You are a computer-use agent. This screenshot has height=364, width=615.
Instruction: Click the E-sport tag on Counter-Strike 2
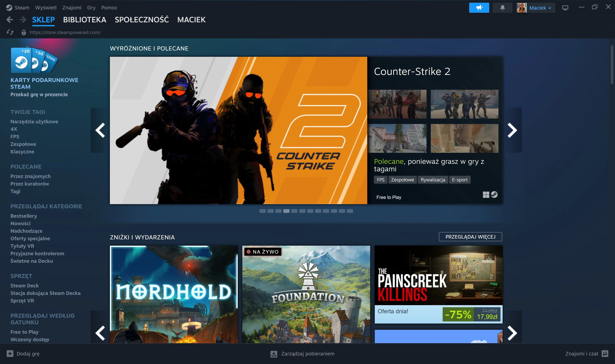[x=460, y=180]
